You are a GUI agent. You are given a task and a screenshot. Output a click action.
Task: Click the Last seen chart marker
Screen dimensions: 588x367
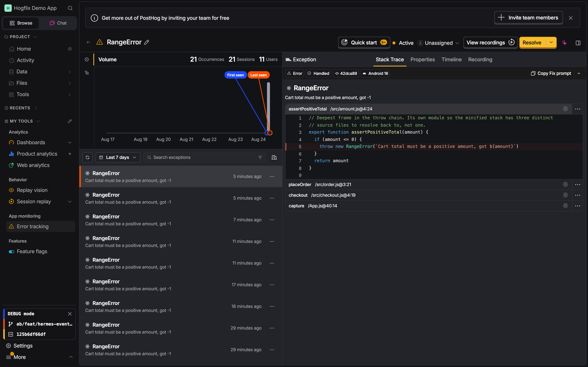pyautogui.click(x=259, y=75)
